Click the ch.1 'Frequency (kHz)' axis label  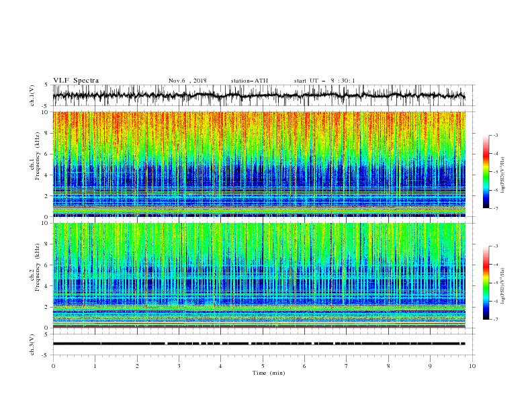pyautogui.click(x=37, y=156)
